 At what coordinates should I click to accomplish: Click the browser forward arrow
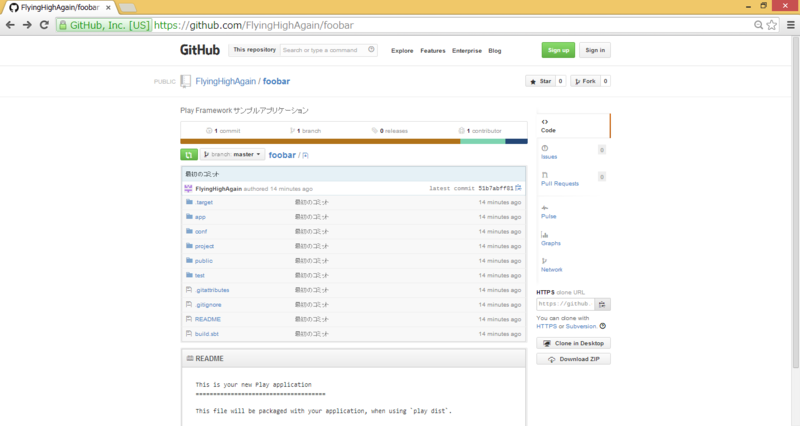click(x=27, y=25)
